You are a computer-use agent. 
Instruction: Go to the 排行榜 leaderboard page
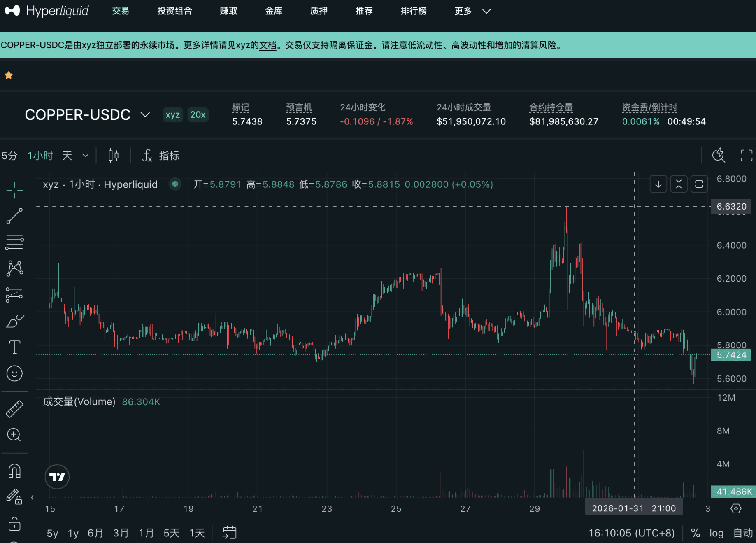413,11
